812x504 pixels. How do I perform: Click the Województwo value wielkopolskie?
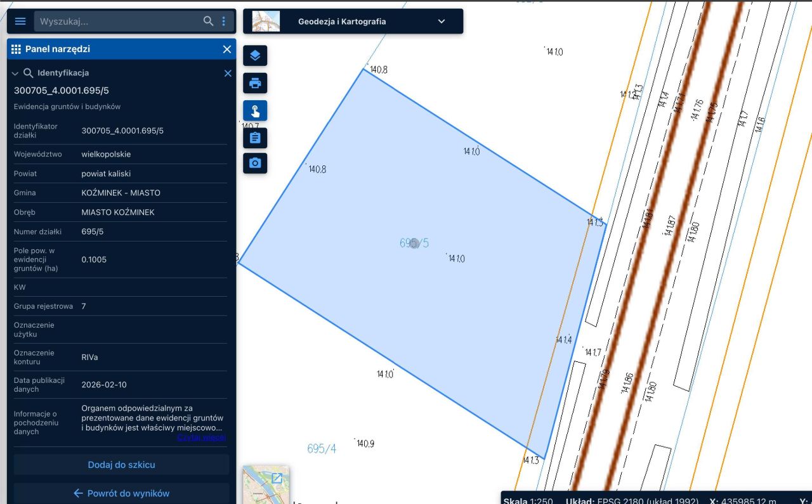[107, 154]
